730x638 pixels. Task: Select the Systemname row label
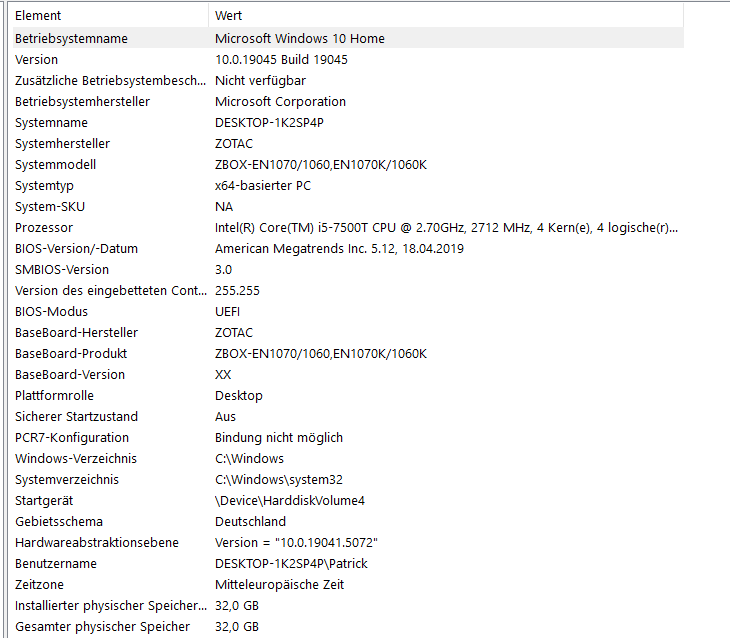[51, 122]
